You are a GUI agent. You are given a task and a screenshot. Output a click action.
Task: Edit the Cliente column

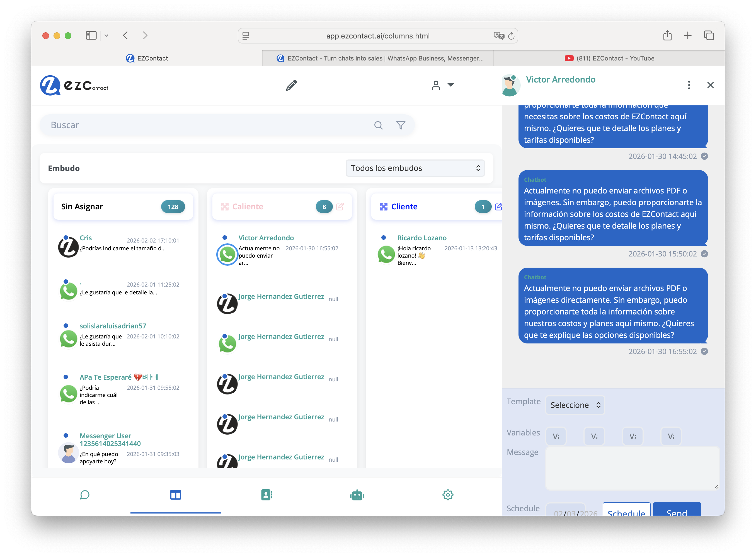[x=498, y=206]
